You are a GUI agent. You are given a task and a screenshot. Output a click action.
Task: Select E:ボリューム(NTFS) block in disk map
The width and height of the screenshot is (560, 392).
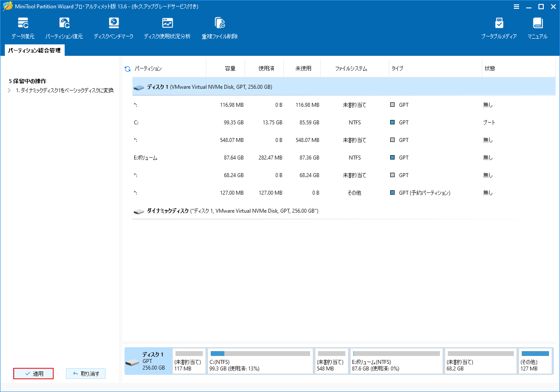point(396,361)
